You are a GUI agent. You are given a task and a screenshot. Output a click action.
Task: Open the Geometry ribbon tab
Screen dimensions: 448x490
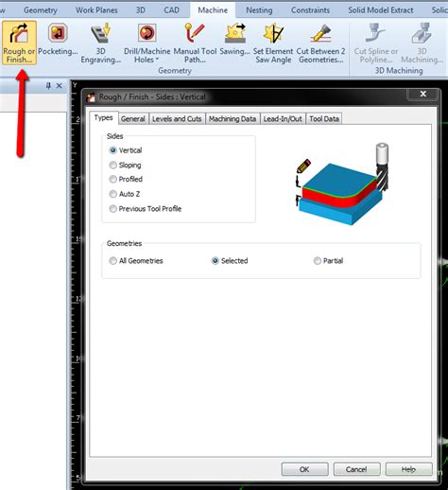tap(41, 10)
